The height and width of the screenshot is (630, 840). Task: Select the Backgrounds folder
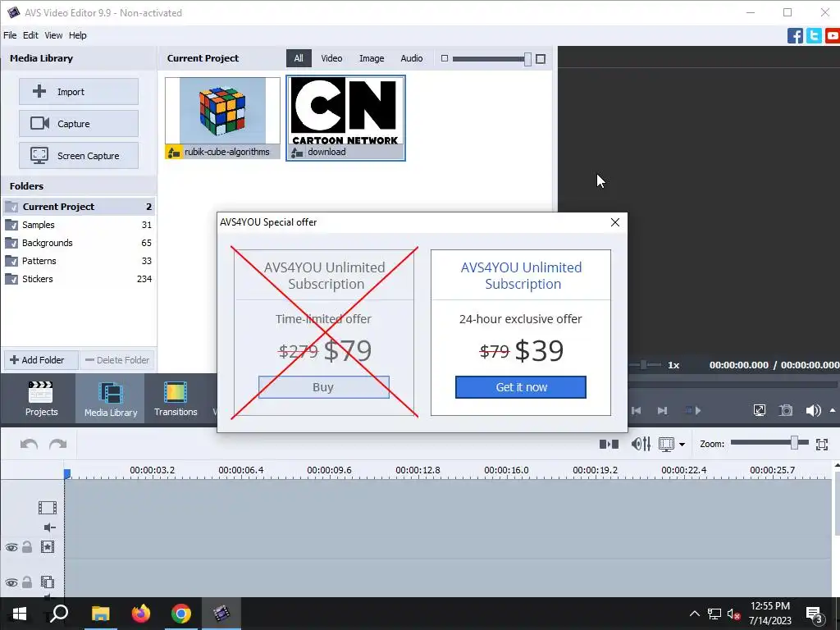pos(79,243)
